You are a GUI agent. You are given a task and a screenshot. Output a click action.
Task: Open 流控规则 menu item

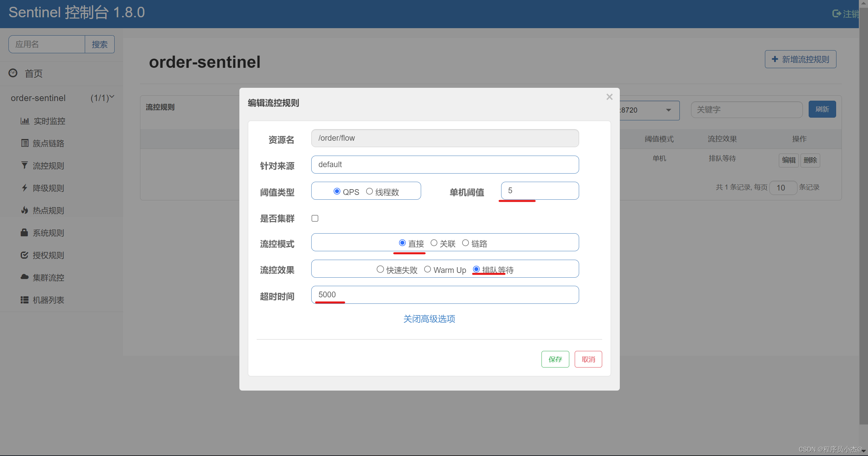[48, 166]
